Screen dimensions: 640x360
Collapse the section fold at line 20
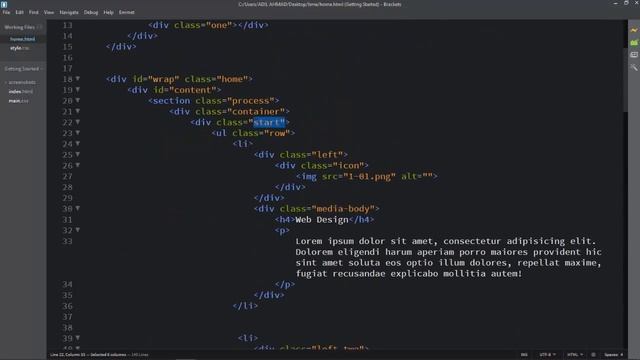78,100
